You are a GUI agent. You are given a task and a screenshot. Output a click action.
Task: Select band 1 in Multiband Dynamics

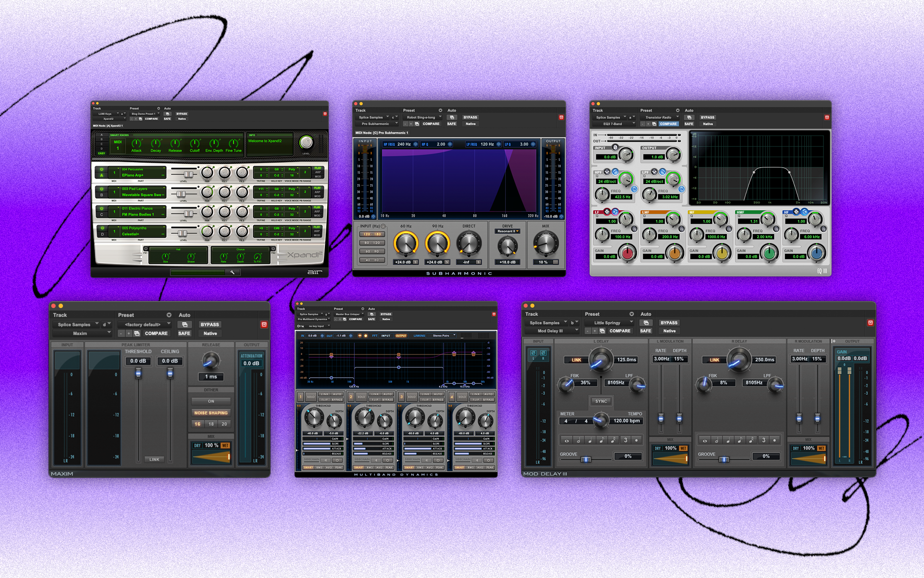click(x=301, y=397)
